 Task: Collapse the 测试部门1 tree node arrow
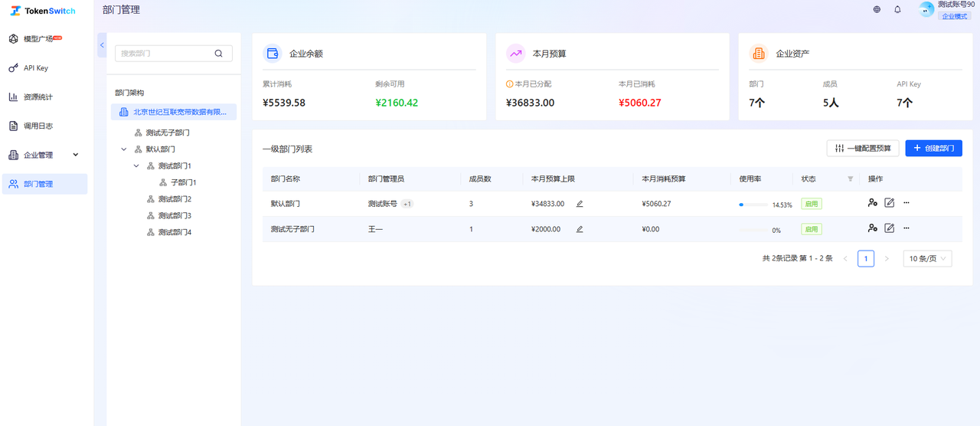[x=136, y=165]
